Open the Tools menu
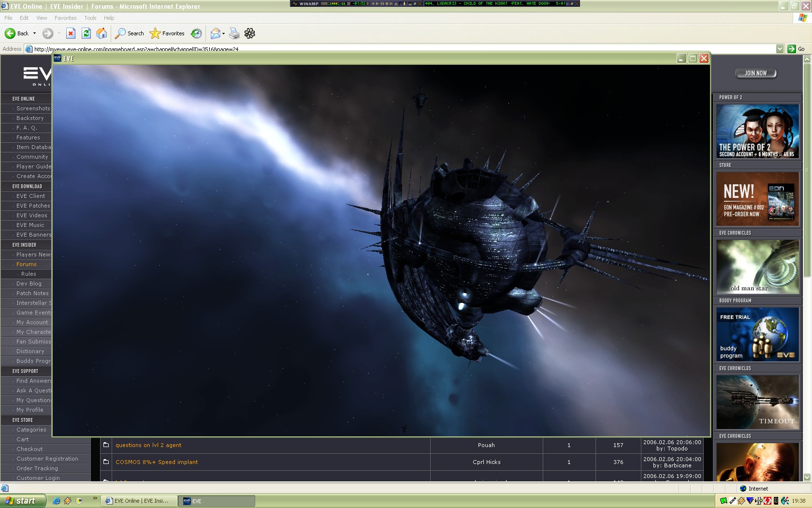Screen dimensions: 812x508 [x=90, y=18]
